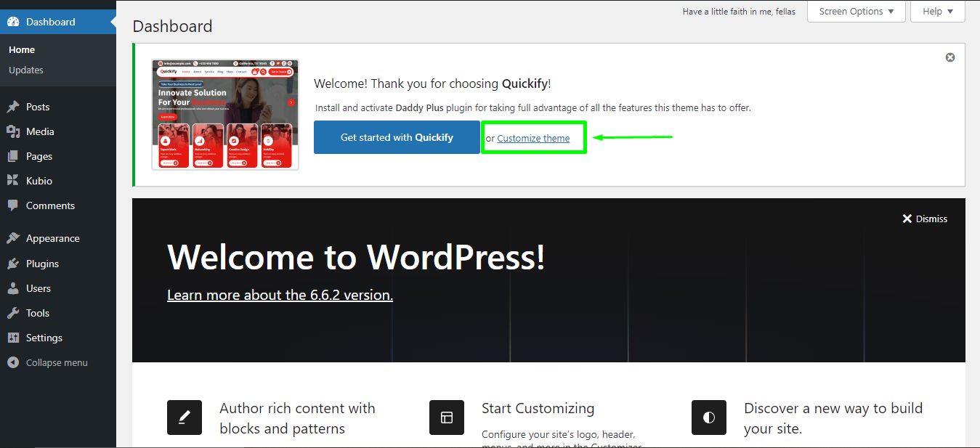Click the Comments bubble icon
Screen dimensions: 980x448
click(15, 205)
